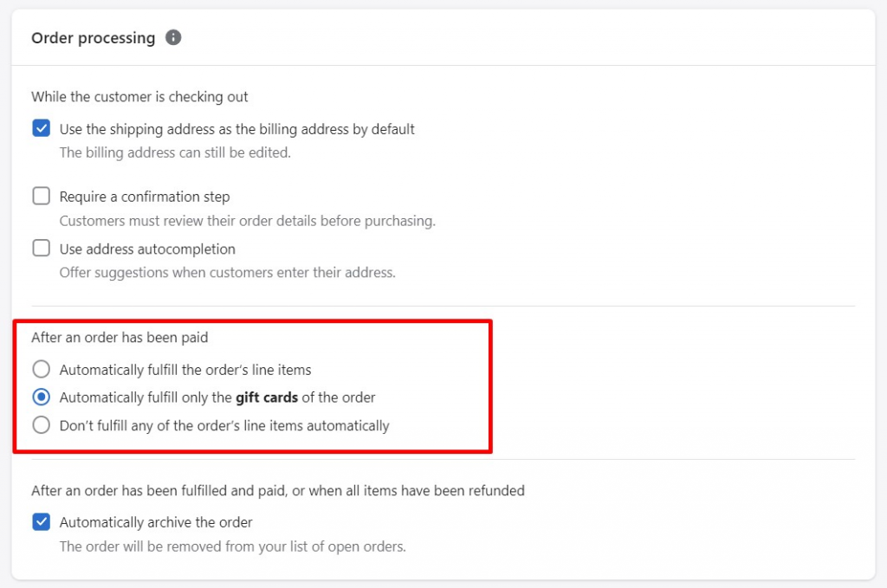Click the Order processing section title

93,38
